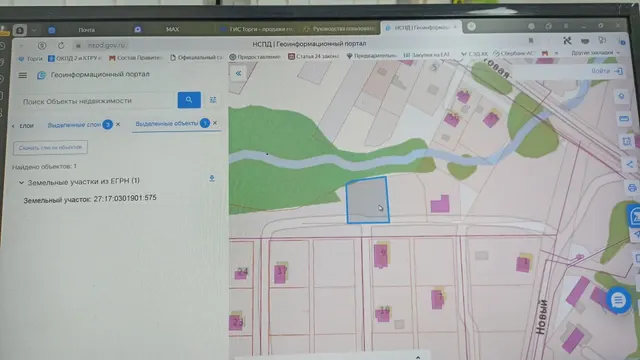Open the search filter settings icon
The height and width of the screenshot is (360, 640).
tap(213, 100)
